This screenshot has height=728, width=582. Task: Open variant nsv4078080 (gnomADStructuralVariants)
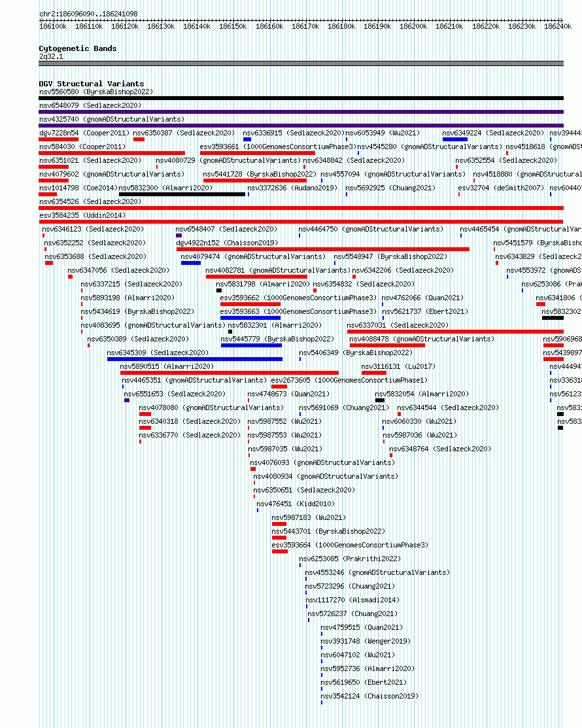pyautogui.click(x=211, y=407)
